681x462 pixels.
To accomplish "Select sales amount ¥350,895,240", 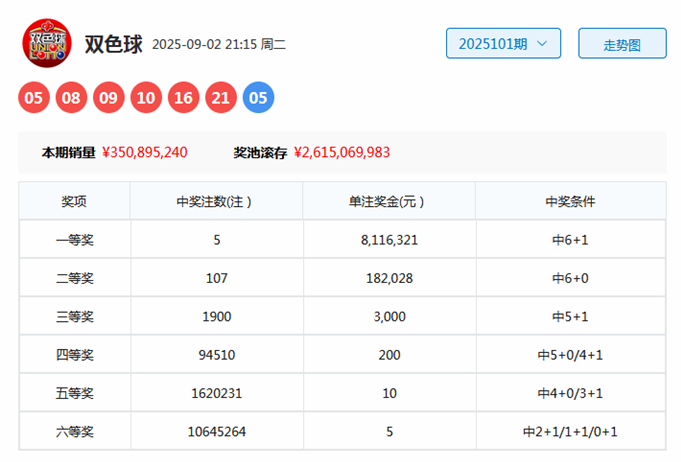I will pyautogui.click(x=145, y=152).
